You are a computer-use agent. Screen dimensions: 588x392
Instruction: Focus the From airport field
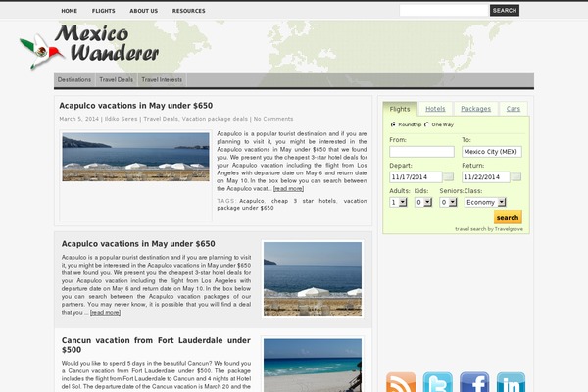pyautogui.click(x=421, y=152)
